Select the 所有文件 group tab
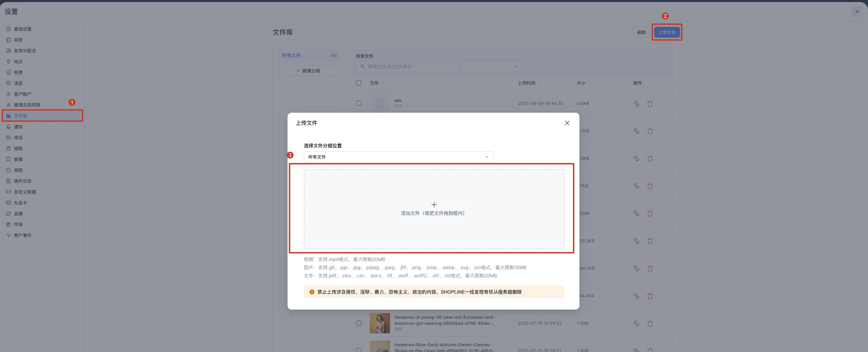This screenshot has width=868, height=352. coord(291,55)
